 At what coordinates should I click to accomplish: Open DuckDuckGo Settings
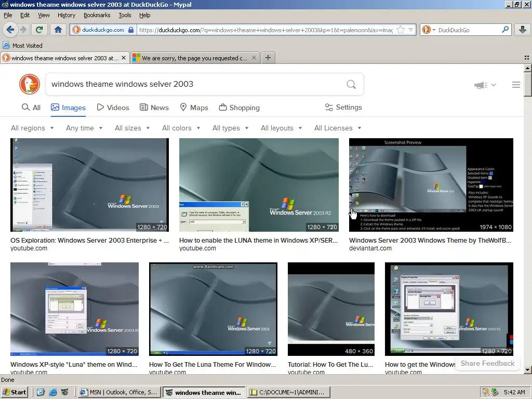click(343, 107)
